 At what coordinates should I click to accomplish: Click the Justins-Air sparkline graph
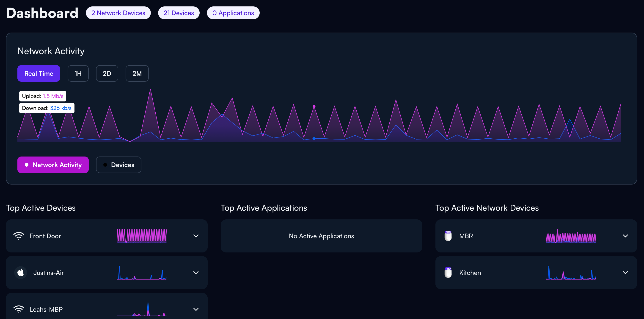pos(142,272)
